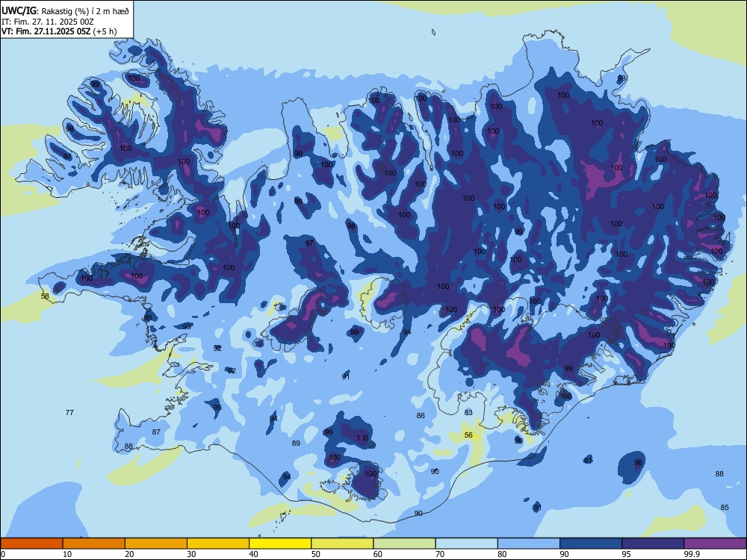
Task: Click the legend tick label '0'
Action: click(3, 554)
